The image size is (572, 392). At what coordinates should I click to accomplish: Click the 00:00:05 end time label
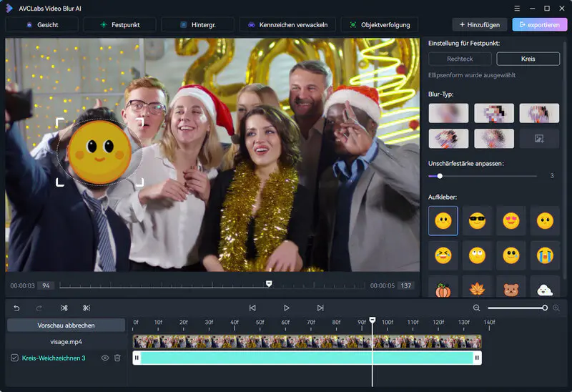(x=383, y=286)
